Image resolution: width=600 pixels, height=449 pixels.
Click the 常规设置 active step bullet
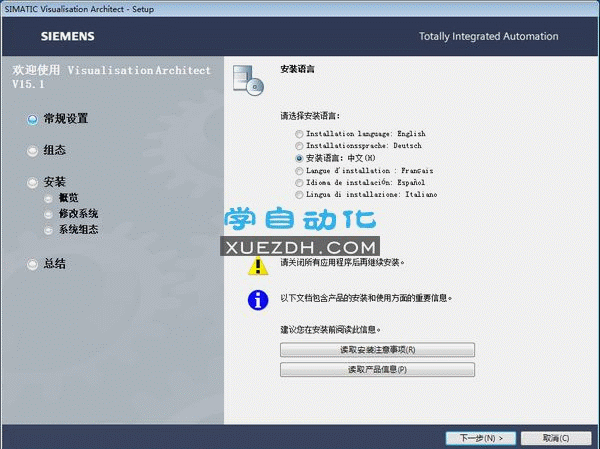[33, 119]
